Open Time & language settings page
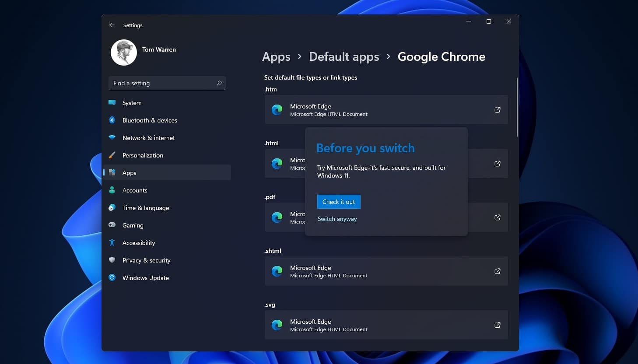Screen dimensions: 638x364 click(167, 208)
